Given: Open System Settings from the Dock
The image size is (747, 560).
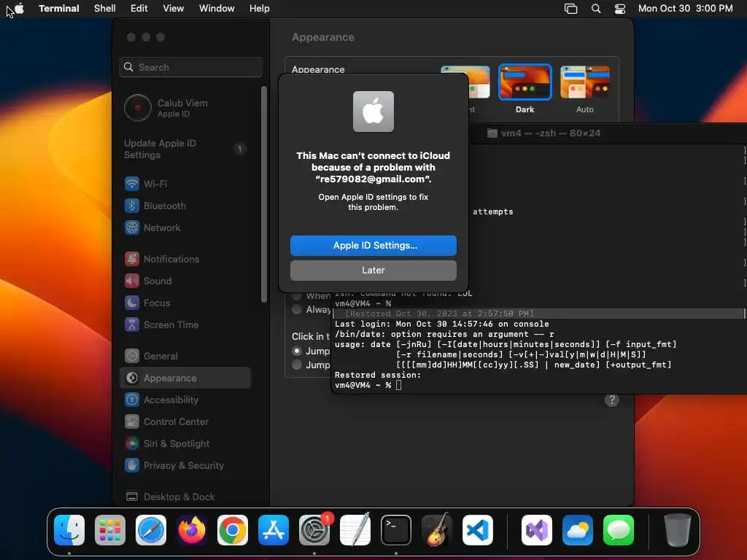Looking at the screenshot, I should click(x=314, y=530).
